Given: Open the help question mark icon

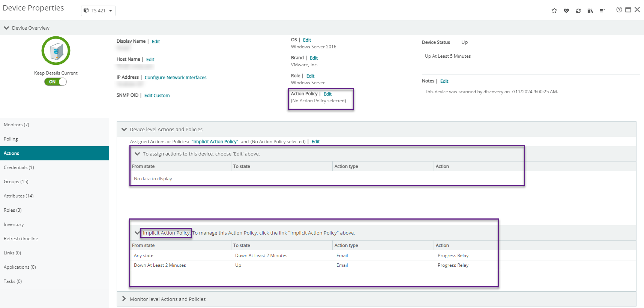Looking at the screenshot, I should coord(619,10).
